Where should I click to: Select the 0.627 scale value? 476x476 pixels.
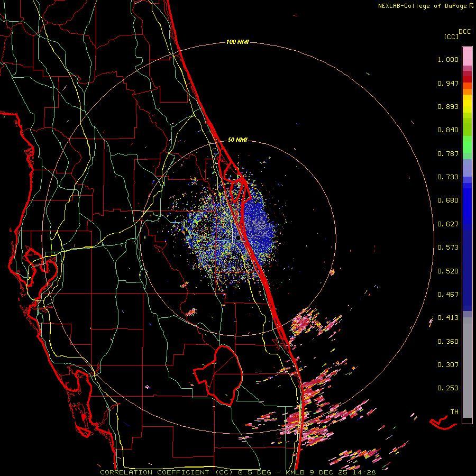pyautogui.click(x=448, y=224)
